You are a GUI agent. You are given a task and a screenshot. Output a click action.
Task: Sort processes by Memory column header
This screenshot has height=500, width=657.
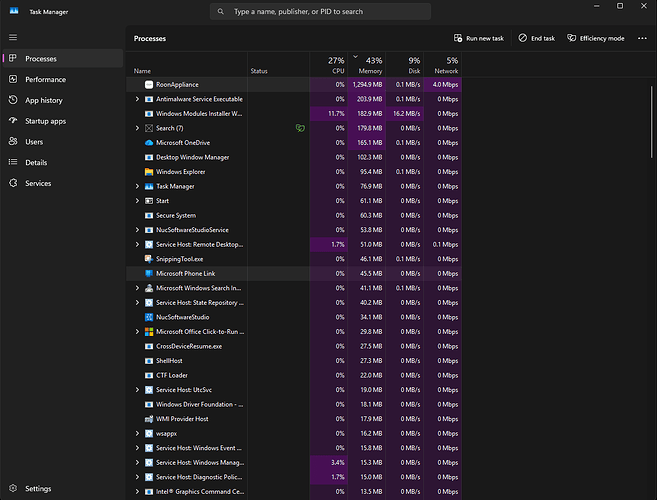pos(369,66)
